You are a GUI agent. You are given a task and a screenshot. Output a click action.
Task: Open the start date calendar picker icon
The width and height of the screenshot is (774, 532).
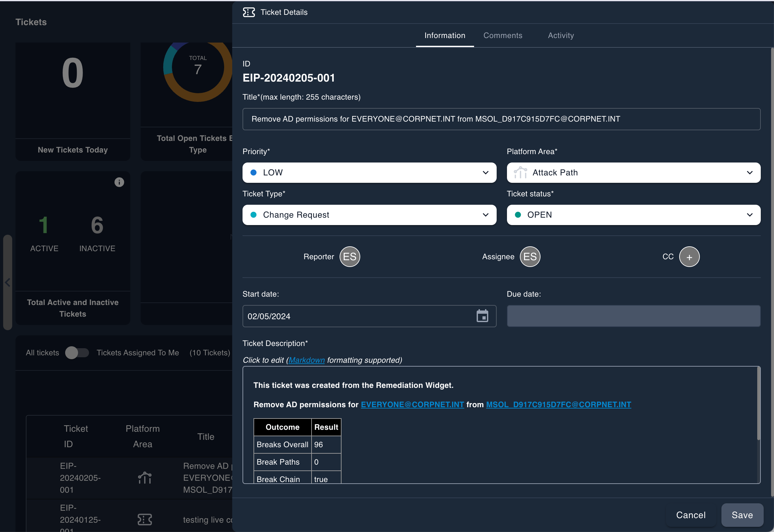482,316
